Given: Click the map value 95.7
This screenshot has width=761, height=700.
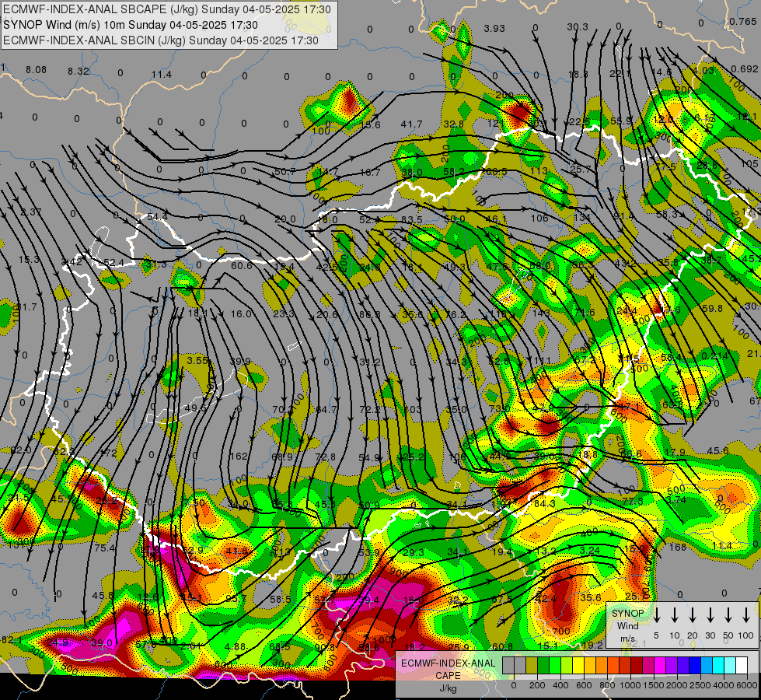Looking at the screenshot, I should [x=236, y=599].
